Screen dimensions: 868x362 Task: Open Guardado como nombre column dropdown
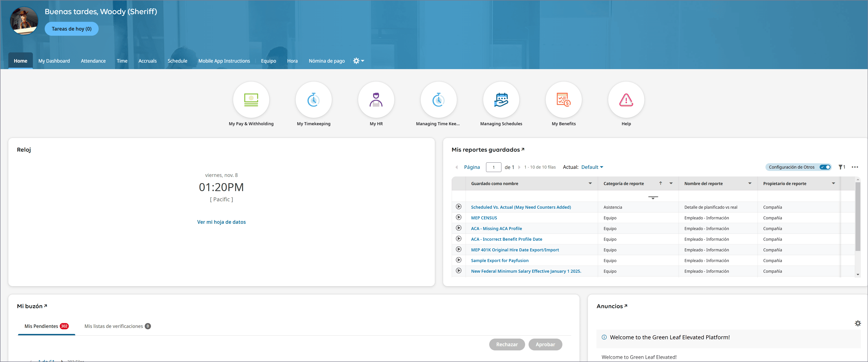[590, 183]
